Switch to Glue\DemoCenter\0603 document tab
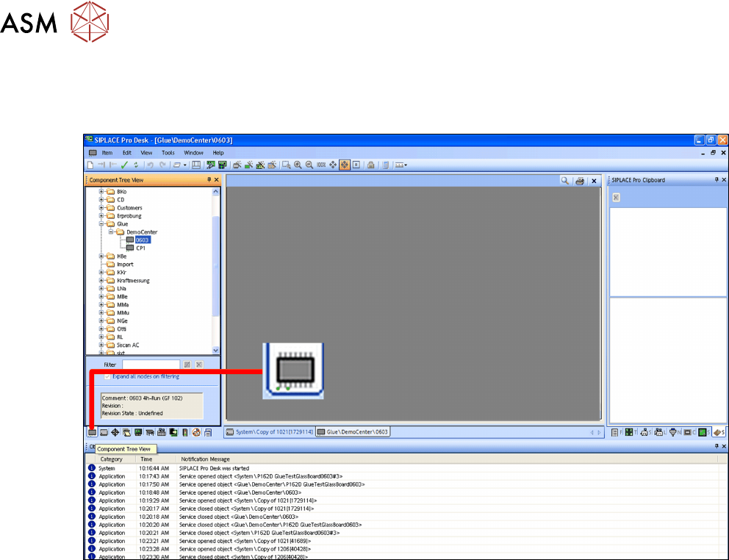Screen dimensions: 729x560 pos(353,432)
